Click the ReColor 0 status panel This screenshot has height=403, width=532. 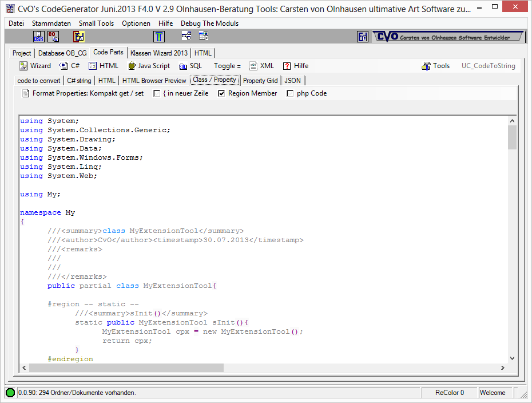click(x=450, y=393)
